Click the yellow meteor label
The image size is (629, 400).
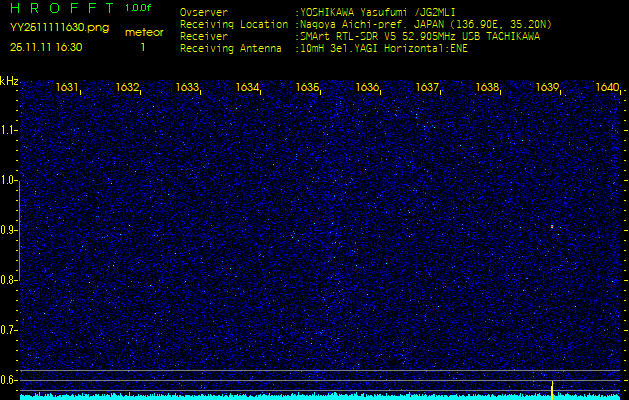tap(143, 32)
